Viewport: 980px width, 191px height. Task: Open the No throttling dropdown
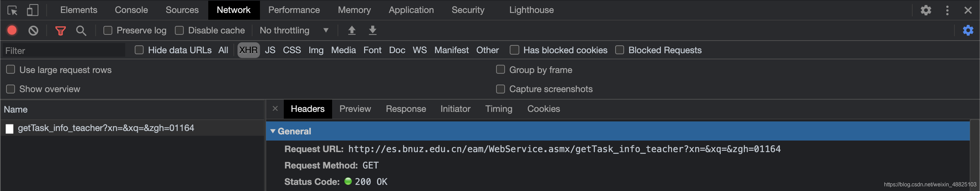pyautogui.click(x=294, y=30)
